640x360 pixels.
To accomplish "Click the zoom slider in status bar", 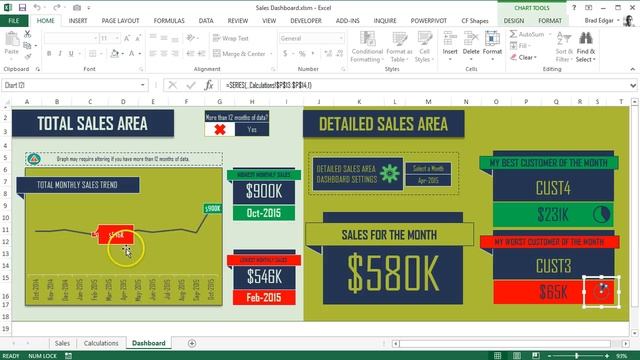I will 577,356.
